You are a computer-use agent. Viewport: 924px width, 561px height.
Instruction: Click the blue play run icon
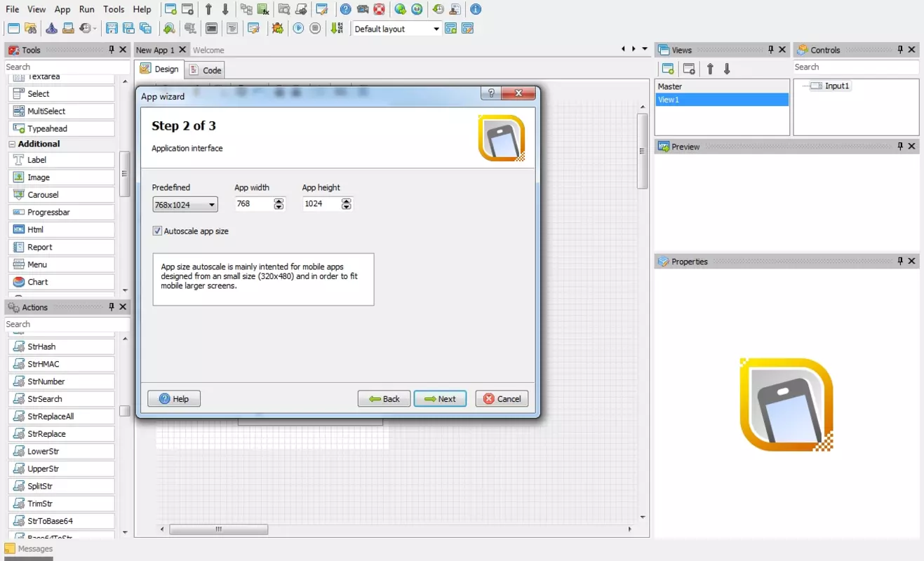[299, 28]
